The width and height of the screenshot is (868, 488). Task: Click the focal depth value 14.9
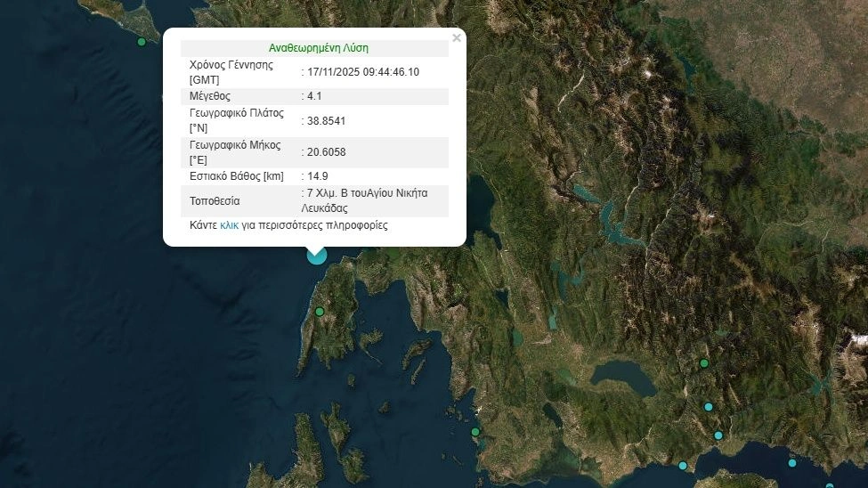point(316,176)
